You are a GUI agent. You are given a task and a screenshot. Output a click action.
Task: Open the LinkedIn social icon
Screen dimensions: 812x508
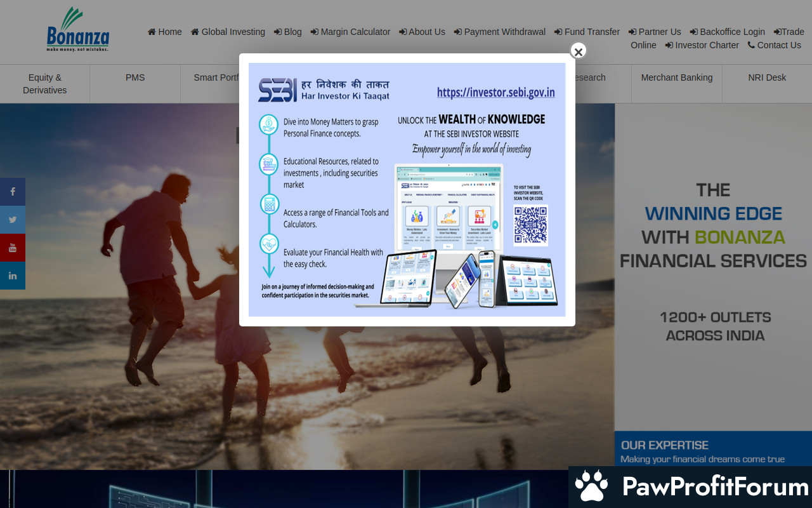pyautogui.click(x=13, y=276)
